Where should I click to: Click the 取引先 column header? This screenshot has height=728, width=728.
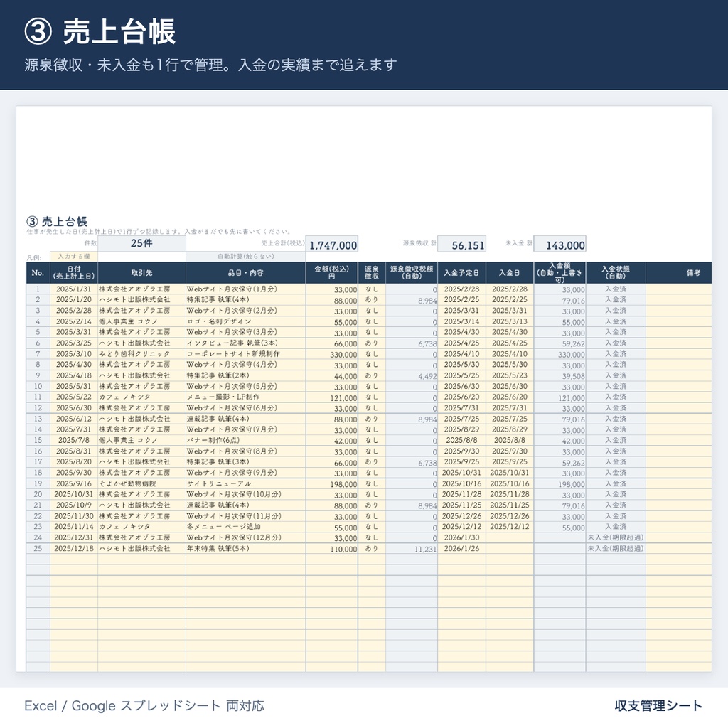[x=141, y=272]
